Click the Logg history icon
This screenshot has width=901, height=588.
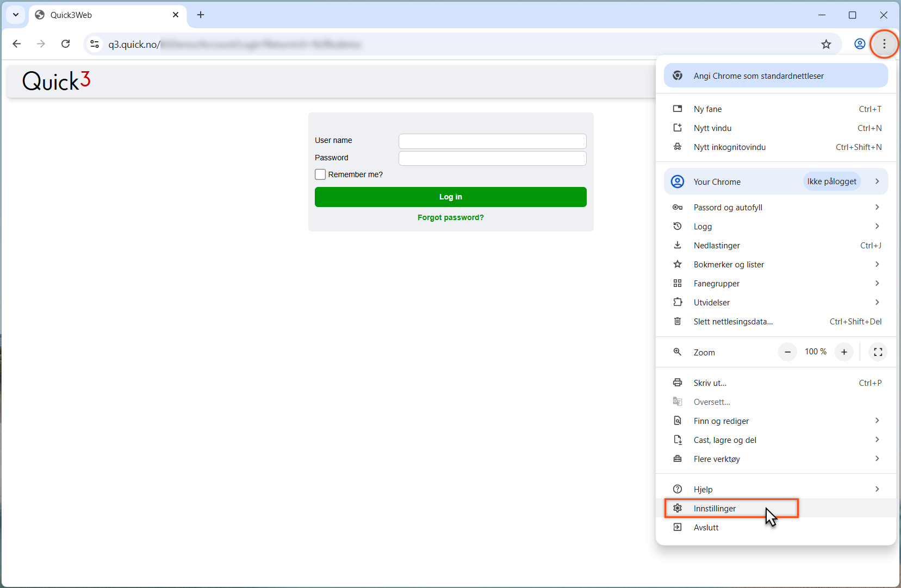pyautogui.click(x=678, y=226)
